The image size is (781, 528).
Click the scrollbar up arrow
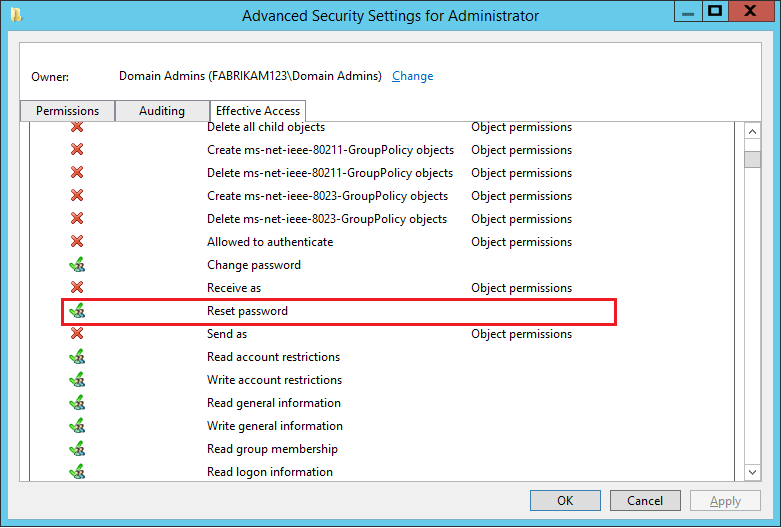click(x=753, y=131)
